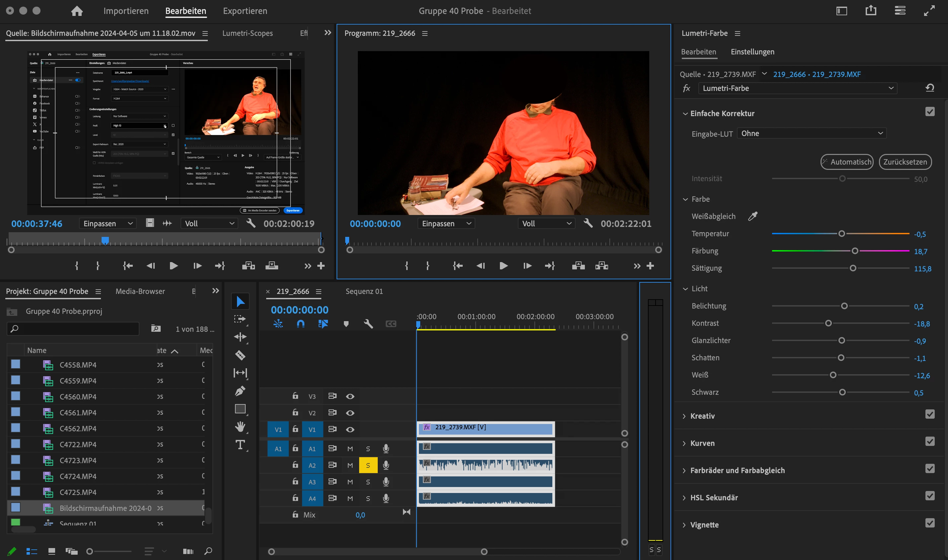
Task: Select the Hand tool
Action: pos(240,427)
